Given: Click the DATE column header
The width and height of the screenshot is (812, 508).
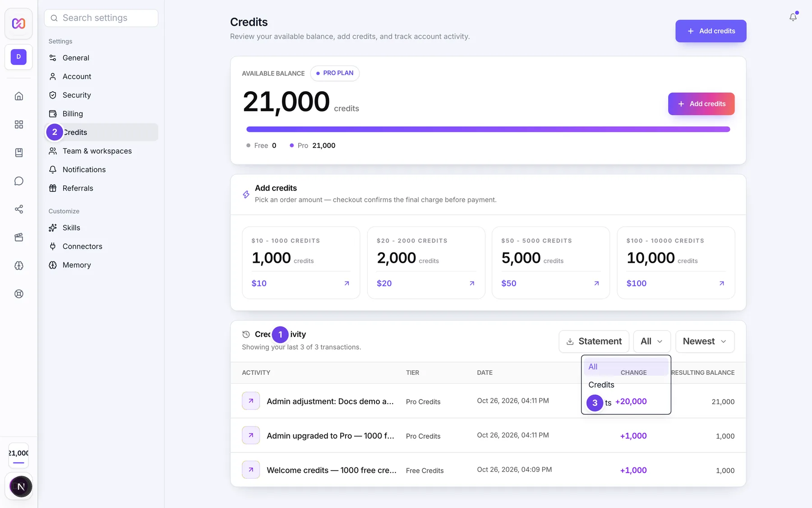Looking at the screenshot, I should (484, 373).
